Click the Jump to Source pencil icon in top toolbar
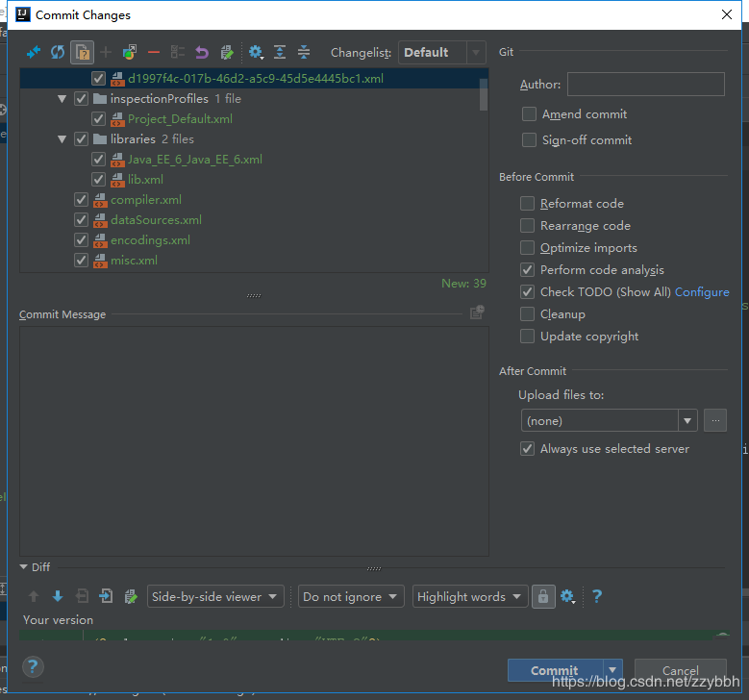 pos(226,52)
